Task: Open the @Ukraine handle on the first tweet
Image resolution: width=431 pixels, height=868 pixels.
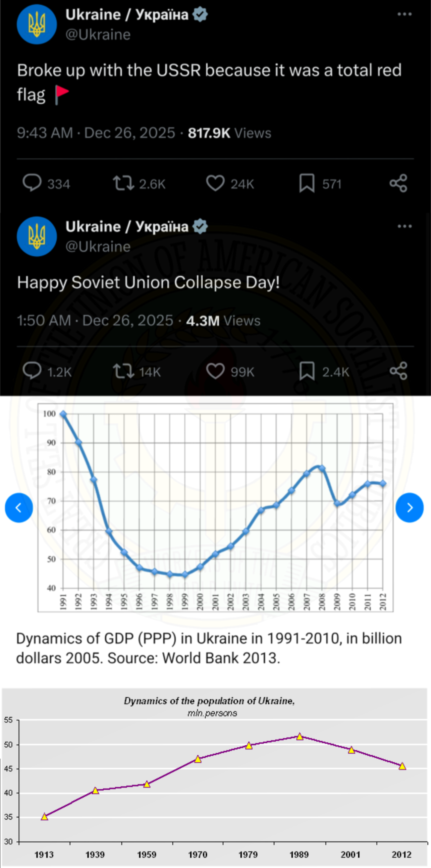Action: [x=98, y=35]
